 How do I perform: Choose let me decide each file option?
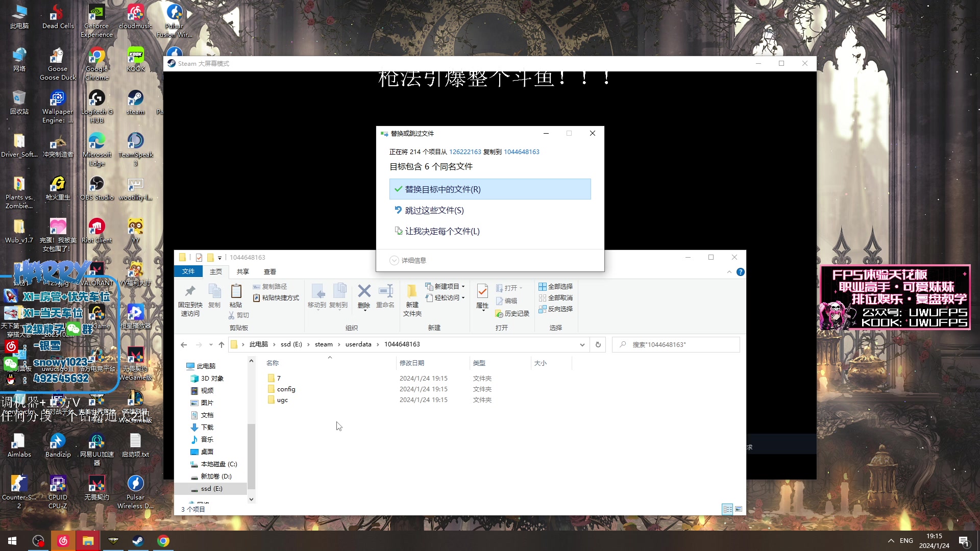coord(490,231)
